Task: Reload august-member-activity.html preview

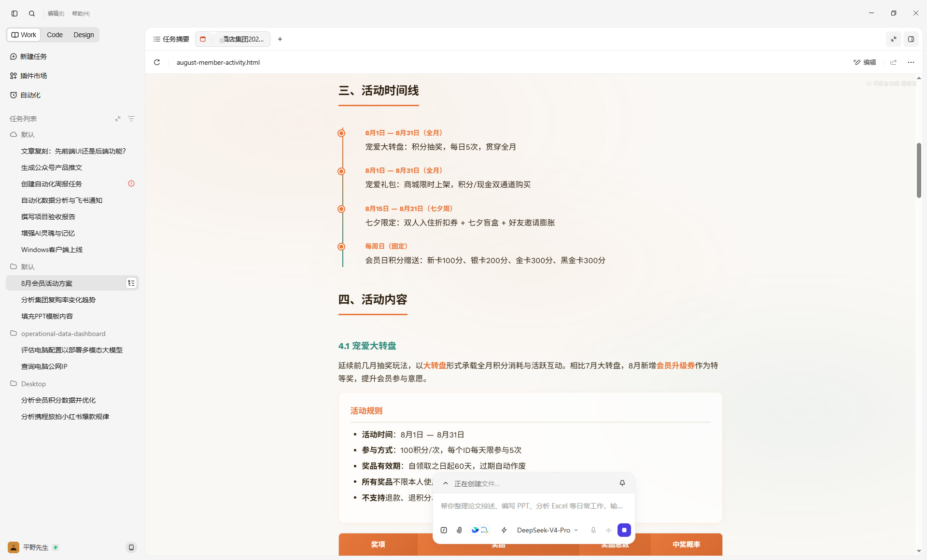Action: point(157,62)
